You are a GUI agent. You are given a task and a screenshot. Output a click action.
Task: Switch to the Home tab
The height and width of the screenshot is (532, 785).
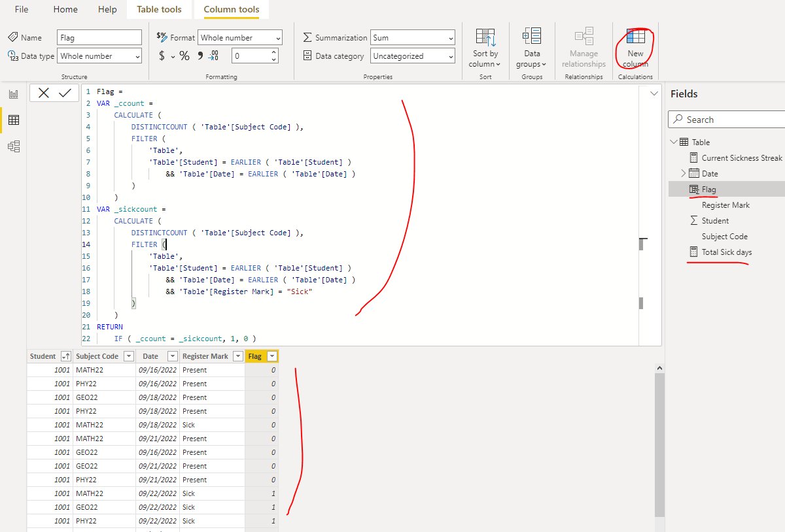point(65,9)
